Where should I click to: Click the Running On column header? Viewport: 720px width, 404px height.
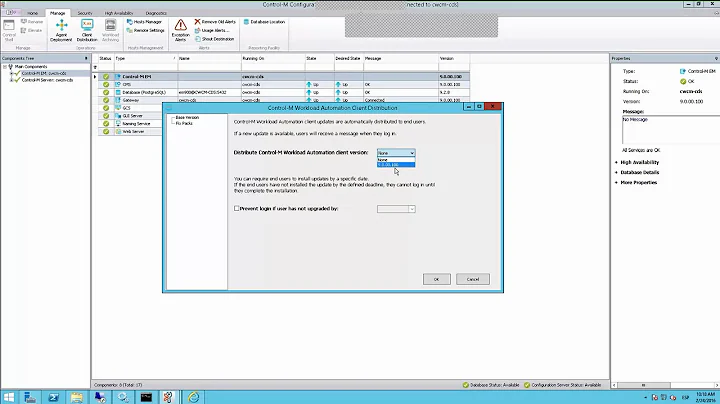(273, 58)
